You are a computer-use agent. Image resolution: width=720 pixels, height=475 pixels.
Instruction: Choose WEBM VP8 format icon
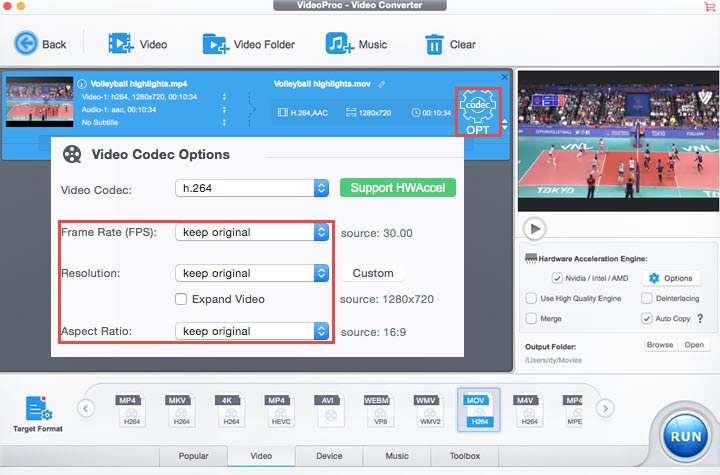pyautogui.click(x=380, y=411)
